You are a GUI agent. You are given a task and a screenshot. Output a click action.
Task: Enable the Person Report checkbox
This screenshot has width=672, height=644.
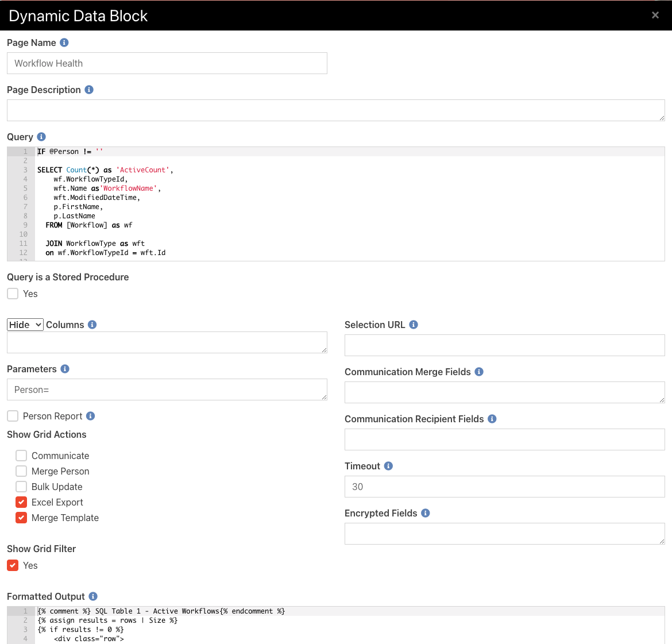[x=13, y=416]
